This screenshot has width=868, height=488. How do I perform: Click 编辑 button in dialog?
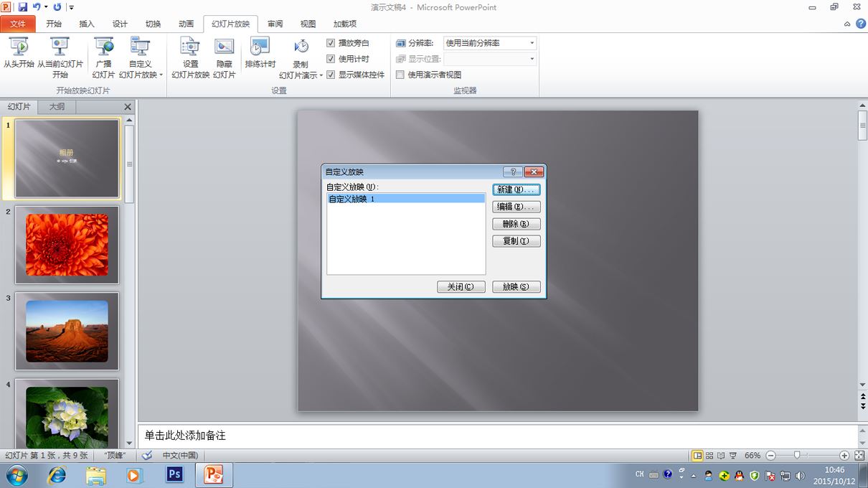(516, 207)
